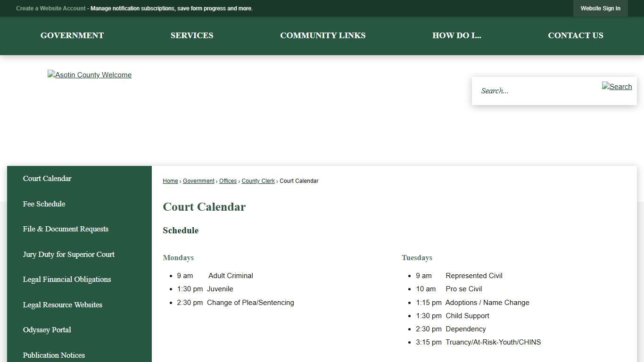
Task: Click Website Sign In
Action: [600, 8]
